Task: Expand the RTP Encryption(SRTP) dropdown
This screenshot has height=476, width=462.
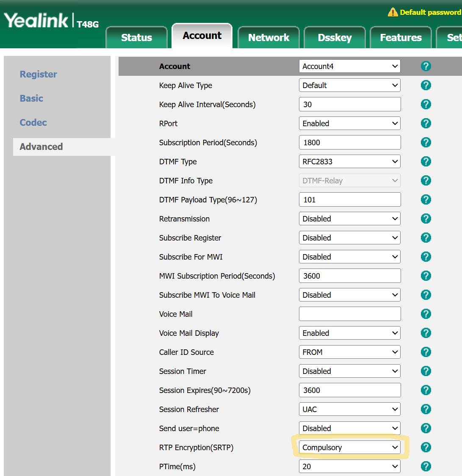Action: [x=349, y=447]
